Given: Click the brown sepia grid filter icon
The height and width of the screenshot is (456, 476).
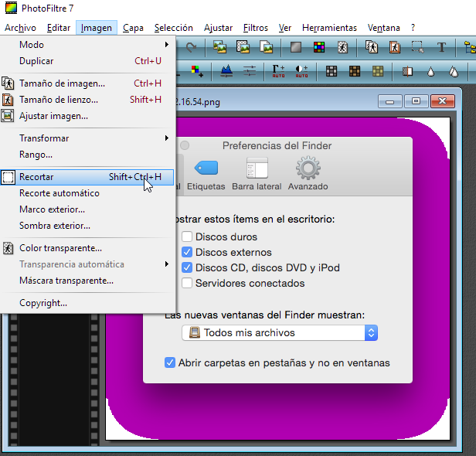Looking at the screenshot, I should pos(355,71).
